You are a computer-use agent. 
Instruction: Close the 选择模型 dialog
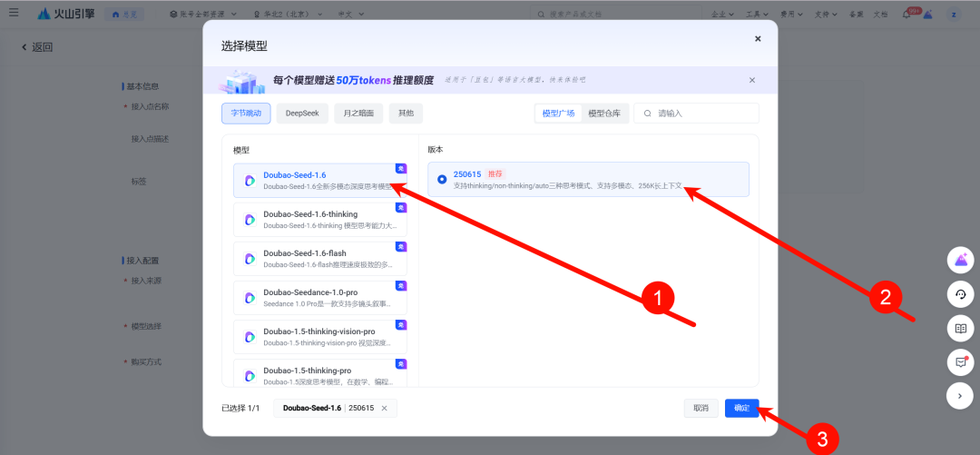[x=758, y=39]
